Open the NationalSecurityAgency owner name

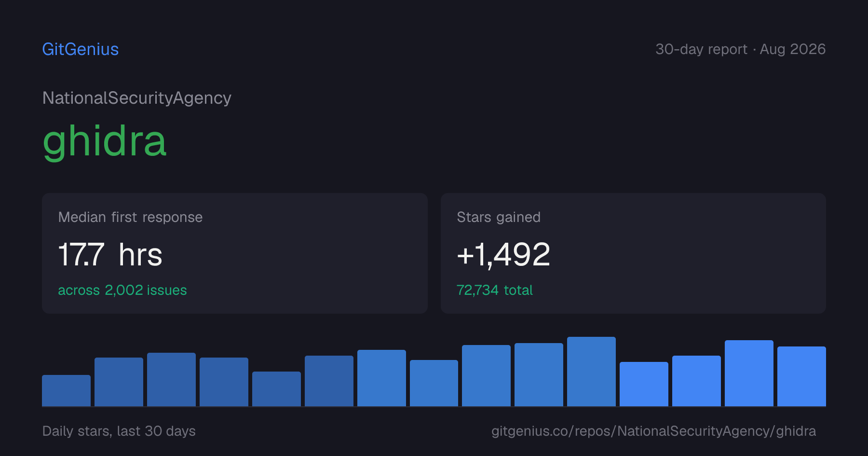click(137, 98)
